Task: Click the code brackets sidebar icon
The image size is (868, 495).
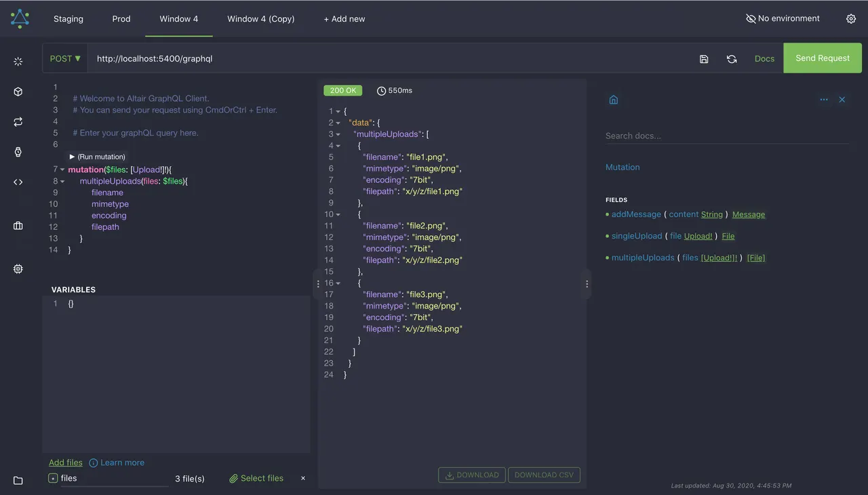Action: (18, 182)
